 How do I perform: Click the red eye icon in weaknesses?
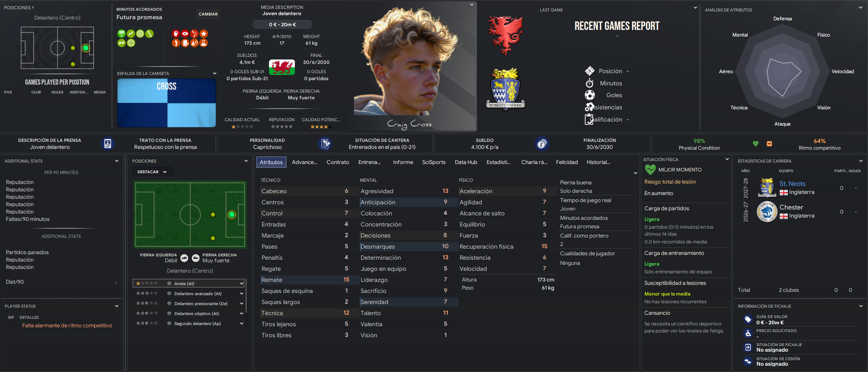pyautogui.click(x=185, y=34)
